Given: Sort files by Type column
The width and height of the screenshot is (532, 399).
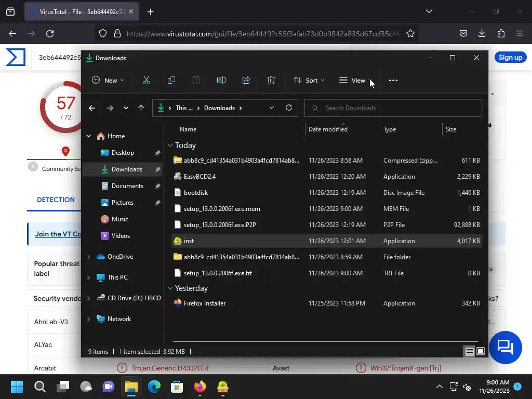Looking at the screenshot, I should coord(390,129).
